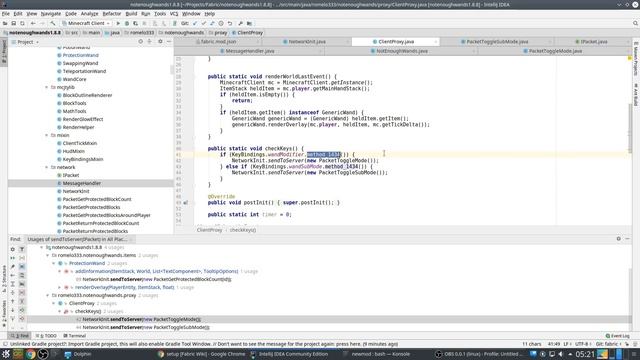The height and width of the screenshot is (360, 640).
Task: Click the Synchronize toolbar icon
Action: click(x=22, y=23)
